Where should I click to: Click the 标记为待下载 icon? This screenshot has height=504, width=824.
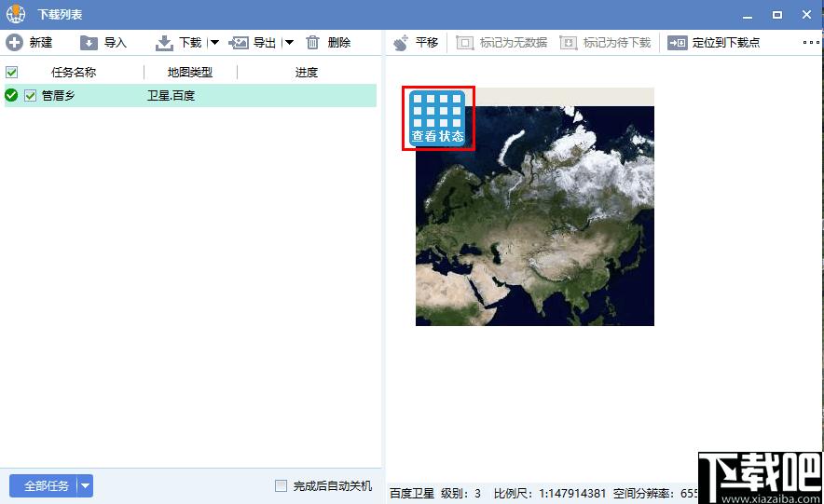point(568,43)
